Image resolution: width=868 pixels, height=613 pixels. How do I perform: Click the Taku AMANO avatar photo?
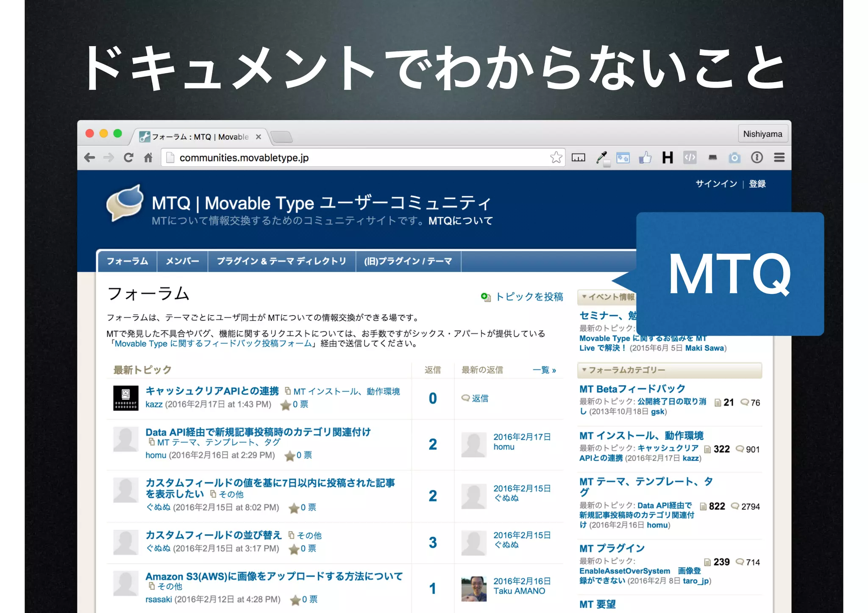coord(474,589)
